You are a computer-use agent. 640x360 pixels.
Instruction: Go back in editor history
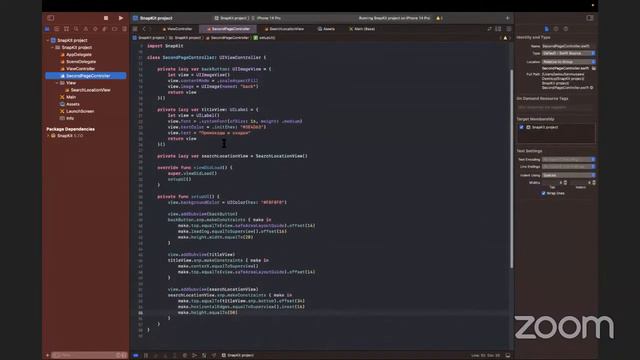pyautogui.click(x=144, y=29)
